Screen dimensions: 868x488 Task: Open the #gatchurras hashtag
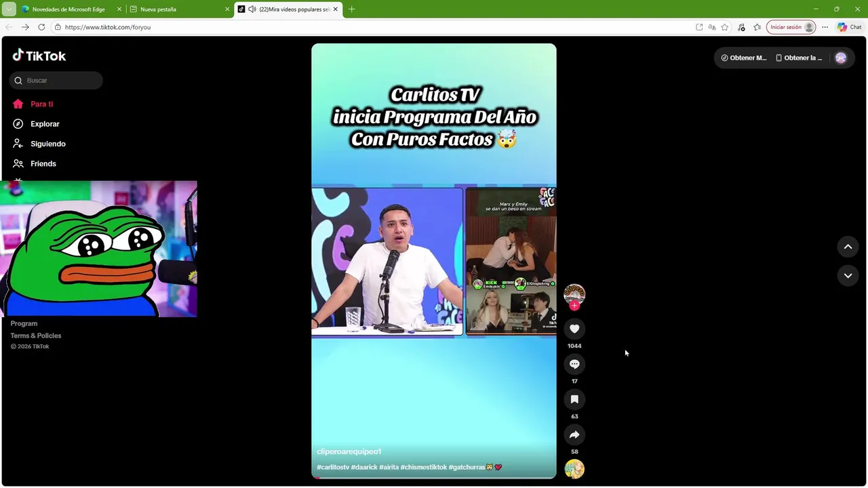(467, 468)
